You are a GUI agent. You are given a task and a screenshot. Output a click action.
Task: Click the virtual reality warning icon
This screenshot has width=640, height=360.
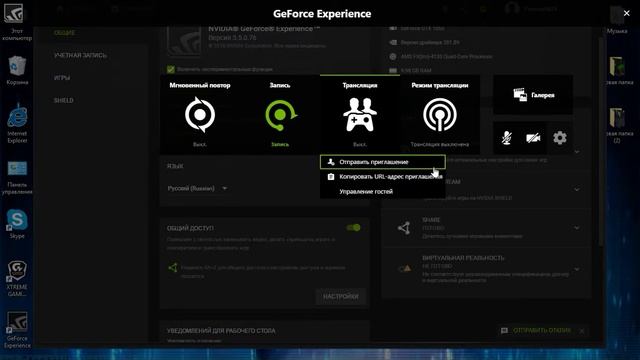coord(404,269)
